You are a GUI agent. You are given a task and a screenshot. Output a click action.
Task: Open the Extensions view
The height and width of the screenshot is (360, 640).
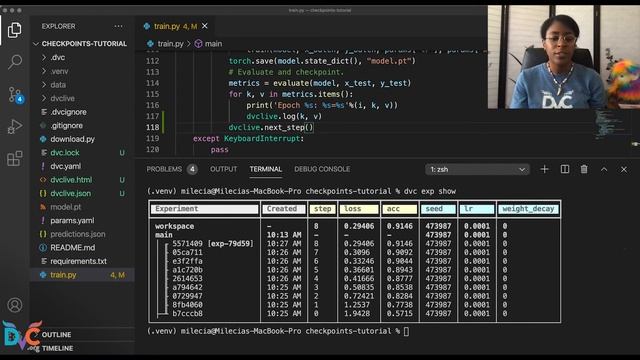pos(15,158)
